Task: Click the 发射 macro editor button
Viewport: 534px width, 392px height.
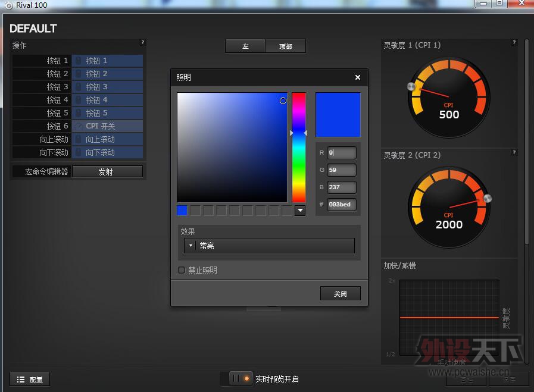Action: point(107,171)
